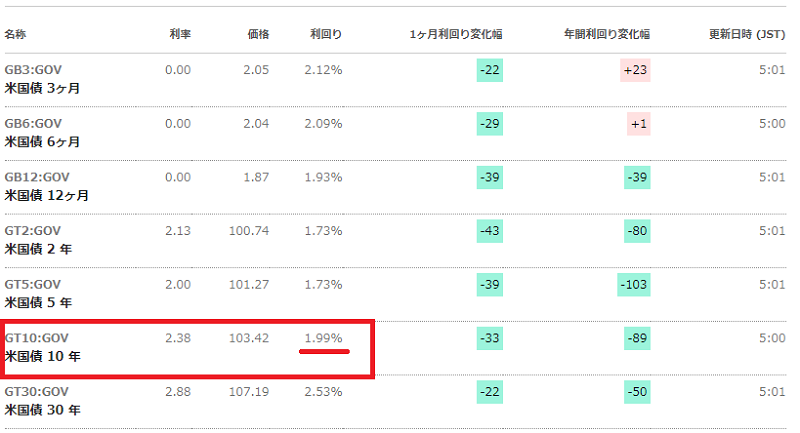
Task: Click the 名称 column header
Action: pos(15,34)
